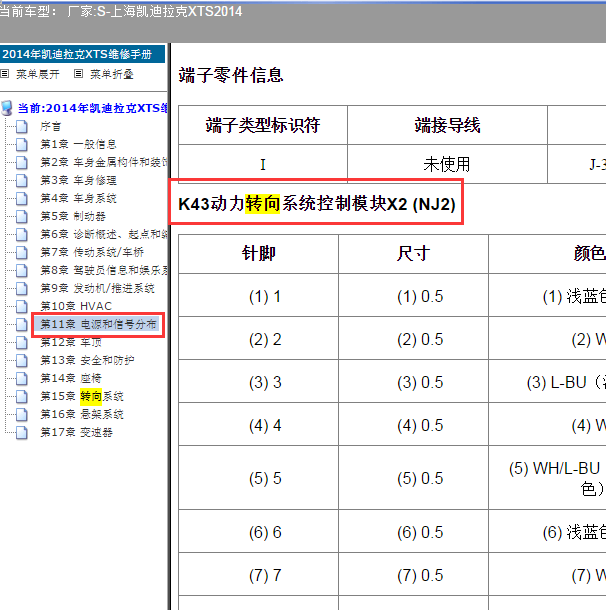Click the document icon beside 第5章 制动器
This screenshot has width=606, height=610.
click(22, 216)
